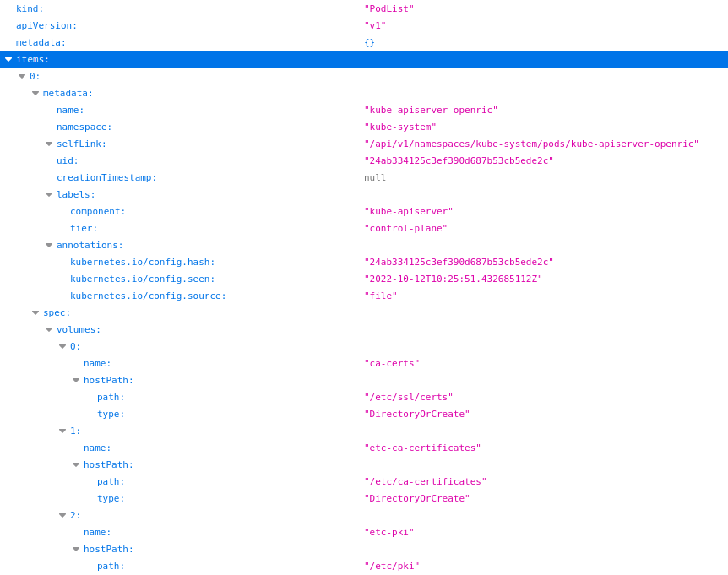Click the "etc-ca-certificates" name value

422,448
